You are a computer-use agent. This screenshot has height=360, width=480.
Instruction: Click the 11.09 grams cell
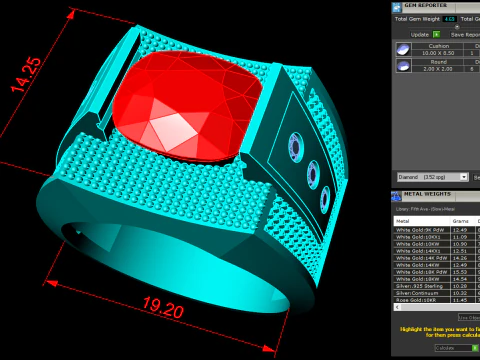[x=462, y=237]
